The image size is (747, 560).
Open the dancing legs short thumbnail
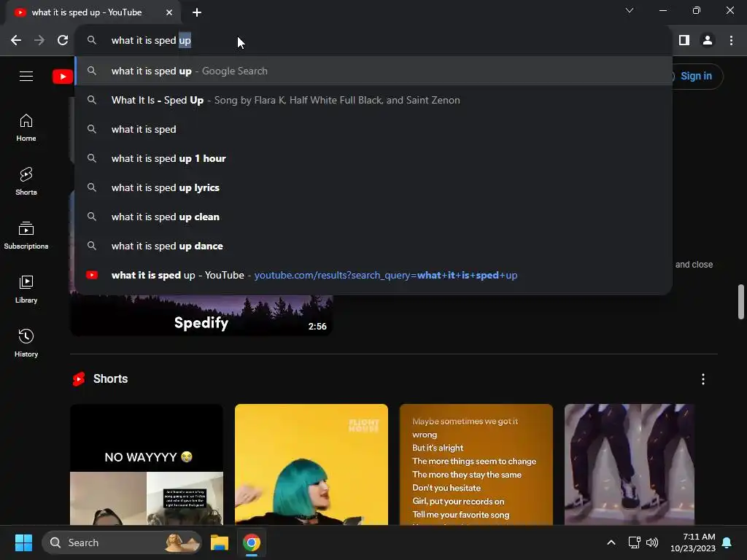point(630,464)
